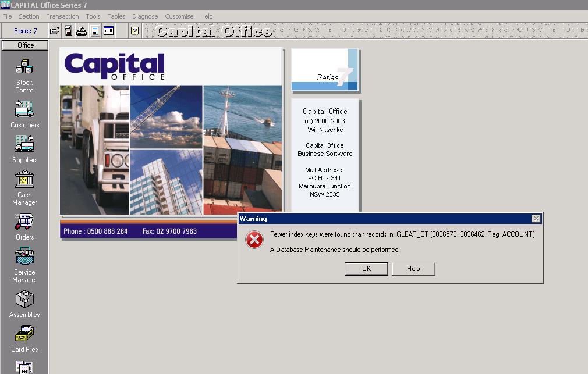Click the Office sidebar header button

click(25, 45)
